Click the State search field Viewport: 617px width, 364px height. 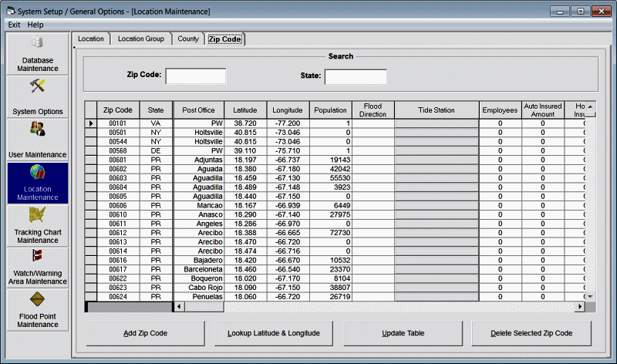356,76
